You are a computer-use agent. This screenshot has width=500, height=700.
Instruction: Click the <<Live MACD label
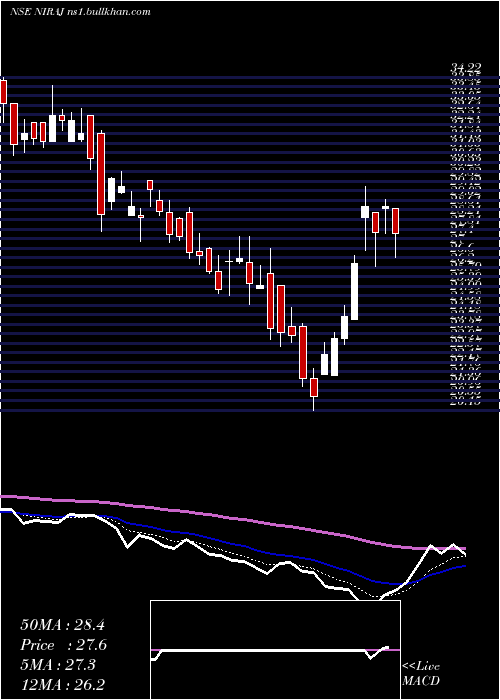pos(421,674)
